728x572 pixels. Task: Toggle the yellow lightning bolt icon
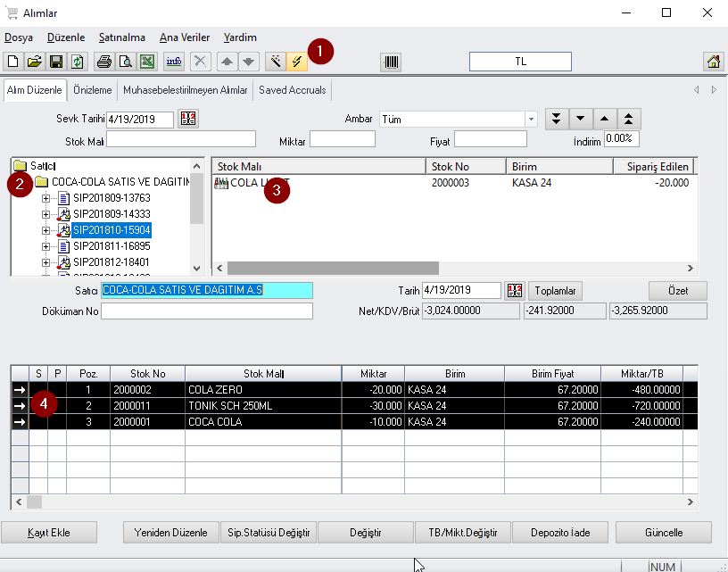point(297,62)
